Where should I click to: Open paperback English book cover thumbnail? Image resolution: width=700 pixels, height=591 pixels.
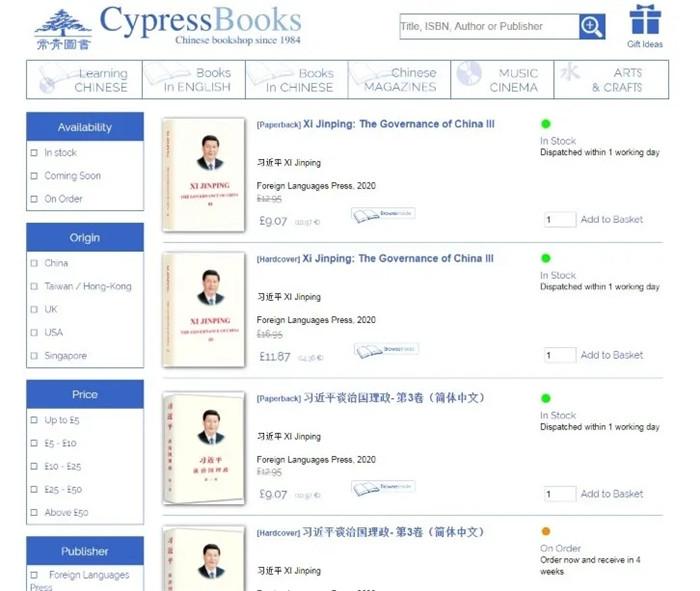point(204,175)
